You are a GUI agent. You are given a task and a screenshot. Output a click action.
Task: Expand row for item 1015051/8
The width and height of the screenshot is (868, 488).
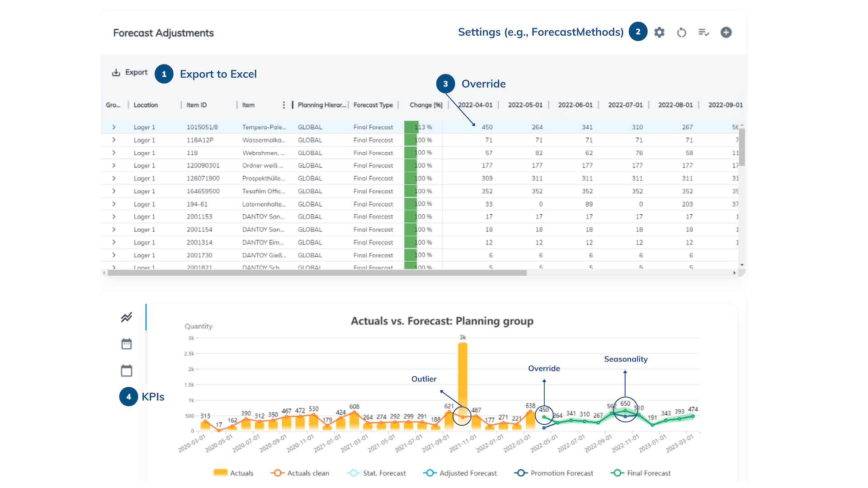114,127
